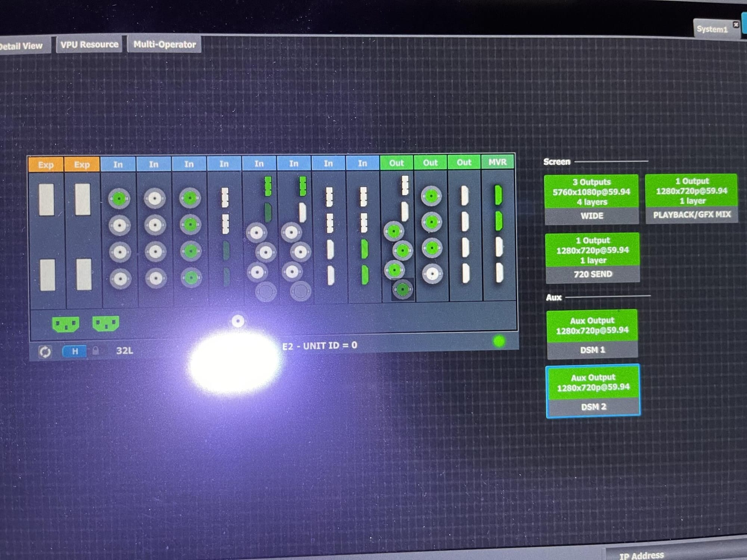Select highlighted bottom BNC on first Out card
The image size is (747, 560).
click(x=403, y=289)
